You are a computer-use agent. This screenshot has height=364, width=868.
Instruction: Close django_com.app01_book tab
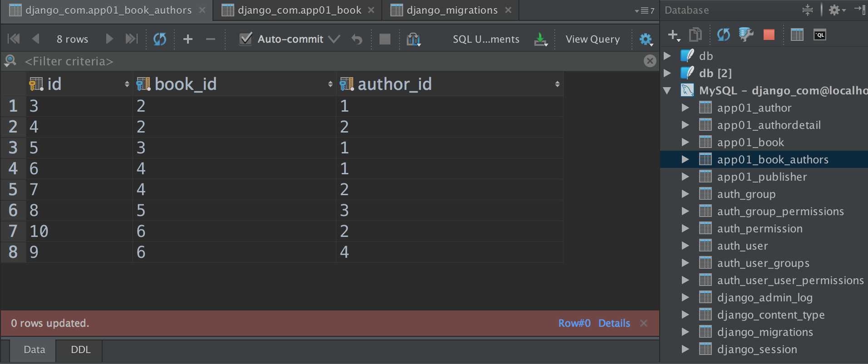(371, 10)
